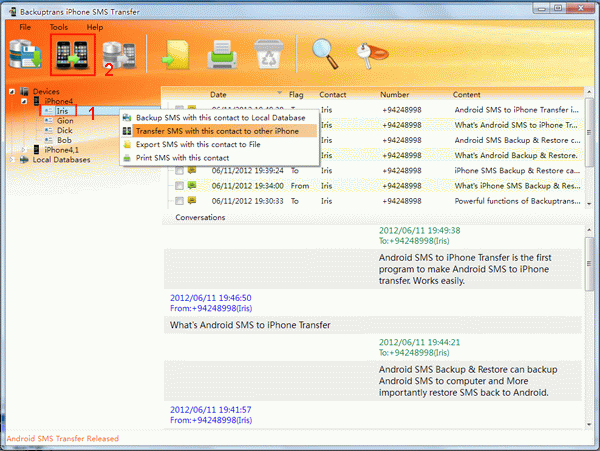Check the partially hidden top message checkbox
The height and width of the screenshot is (451, 600).
[179, 108]
